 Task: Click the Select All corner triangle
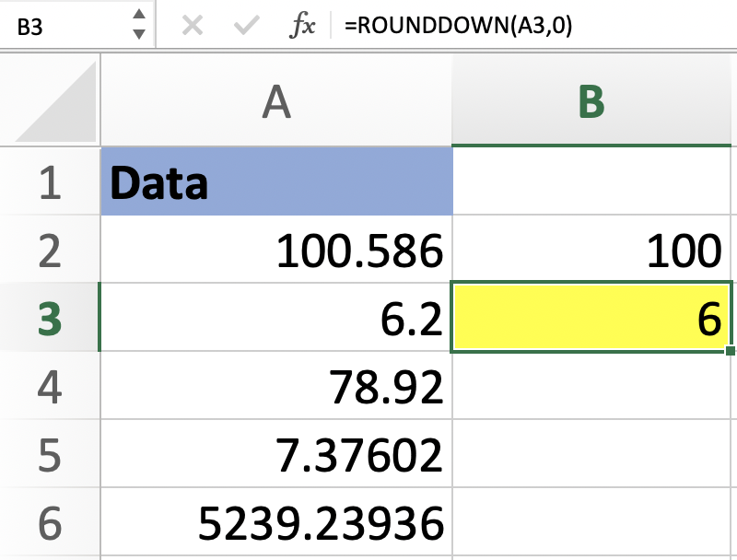[x=55, y=100]
